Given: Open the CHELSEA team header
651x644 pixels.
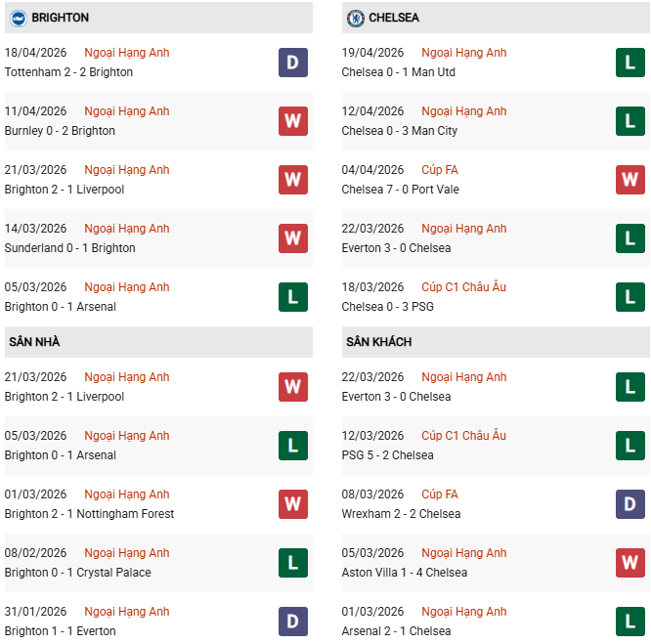Looking at the screenshot, I should pos(395,18).
